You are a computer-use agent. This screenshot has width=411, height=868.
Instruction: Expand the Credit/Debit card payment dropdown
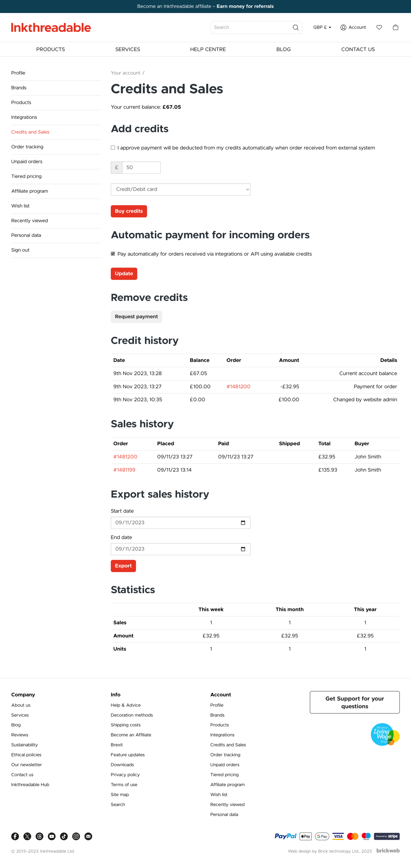coord(180,189)
